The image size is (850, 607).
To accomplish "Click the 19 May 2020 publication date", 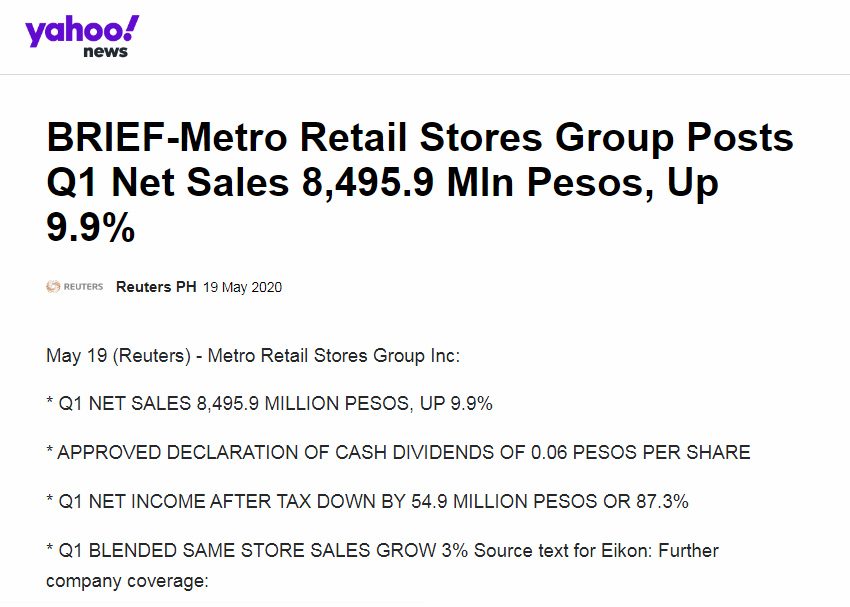I will coord(242,287).
